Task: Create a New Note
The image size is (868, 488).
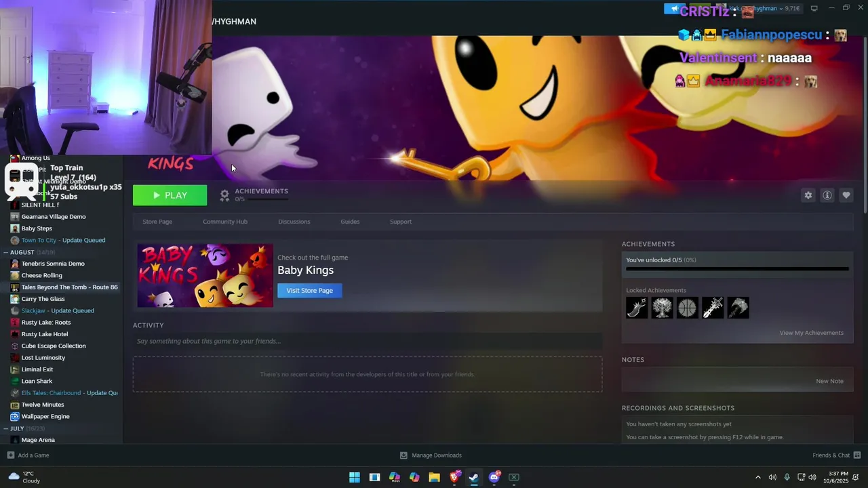Action: click(x=829, y=381)
